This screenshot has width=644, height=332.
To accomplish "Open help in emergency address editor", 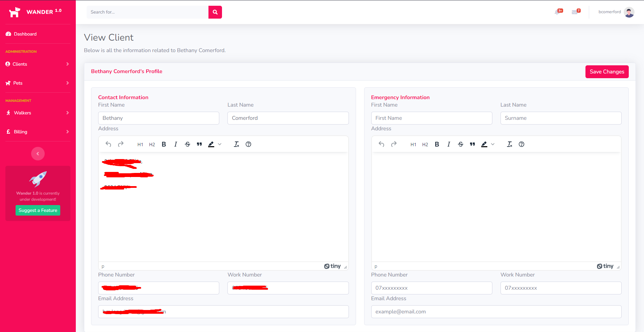I will [521, 144].
